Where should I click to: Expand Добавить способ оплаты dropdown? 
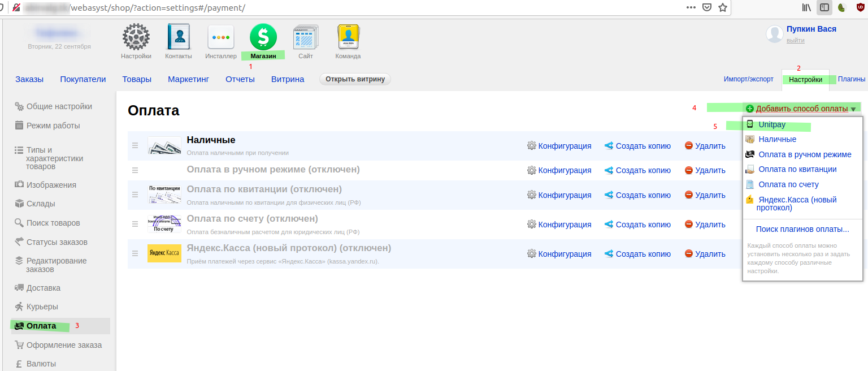801,109
